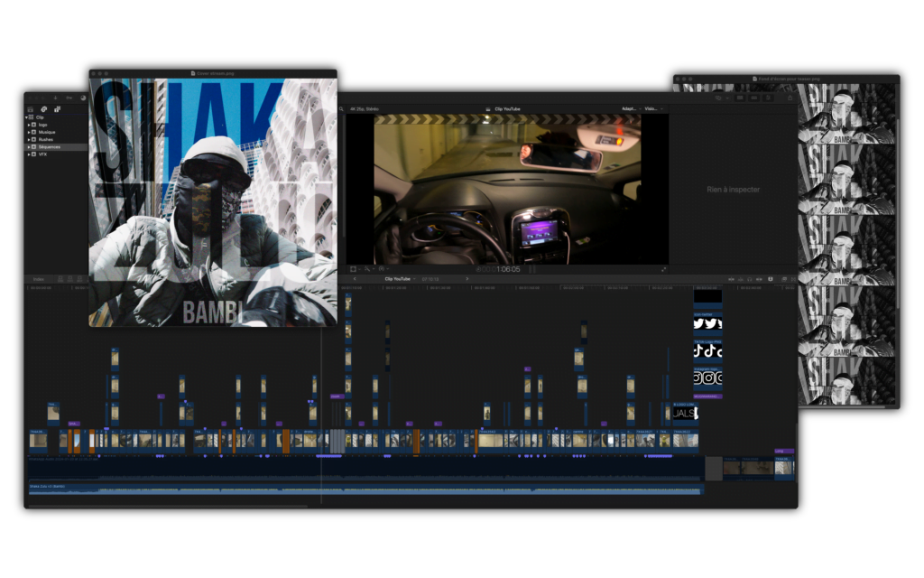Open the Transitions browser
The width and height of the screenshot is (924, 578).
tap(794, 279)
